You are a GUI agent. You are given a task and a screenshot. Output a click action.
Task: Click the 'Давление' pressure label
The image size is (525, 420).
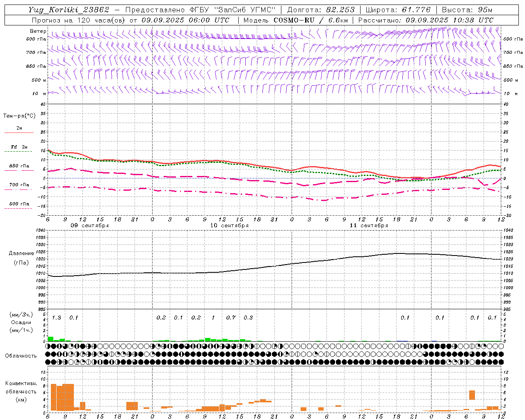pos(21,253)
